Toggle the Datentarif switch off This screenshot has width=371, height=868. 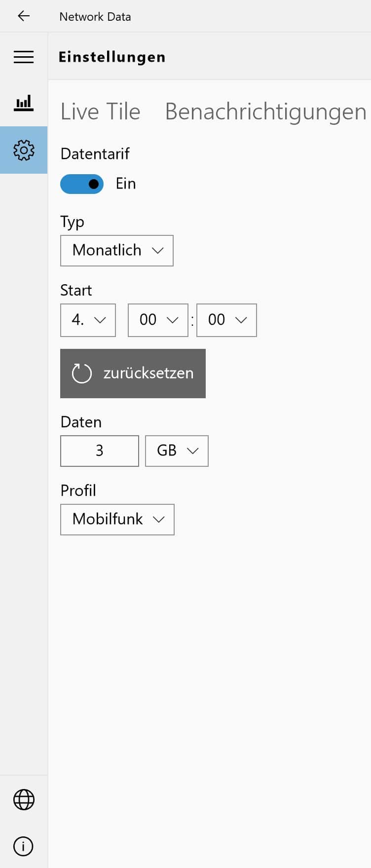82,184
